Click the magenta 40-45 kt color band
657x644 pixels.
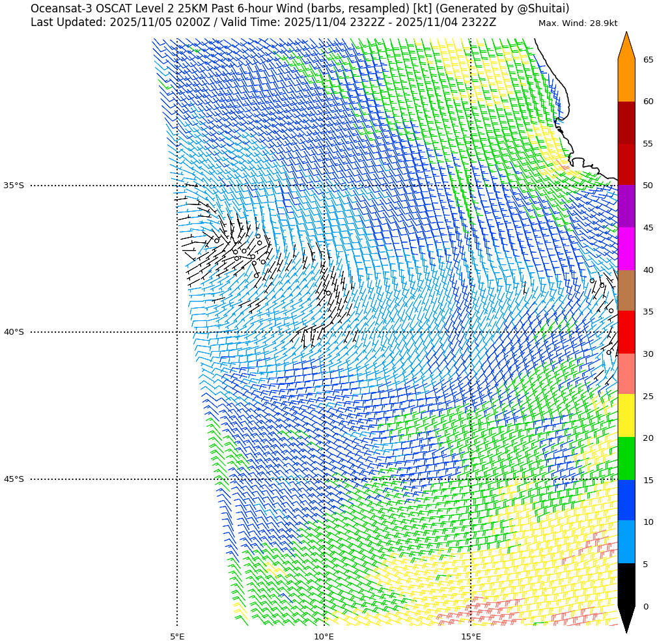pos(626,249)
